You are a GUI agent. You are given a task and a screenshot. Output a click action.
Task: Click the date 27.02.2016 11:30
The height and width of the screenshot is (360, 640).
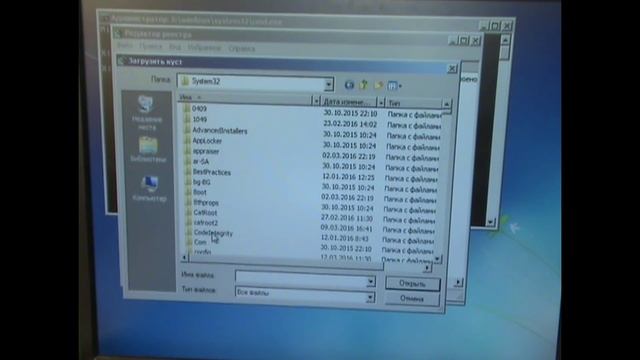tap(347, 218)
